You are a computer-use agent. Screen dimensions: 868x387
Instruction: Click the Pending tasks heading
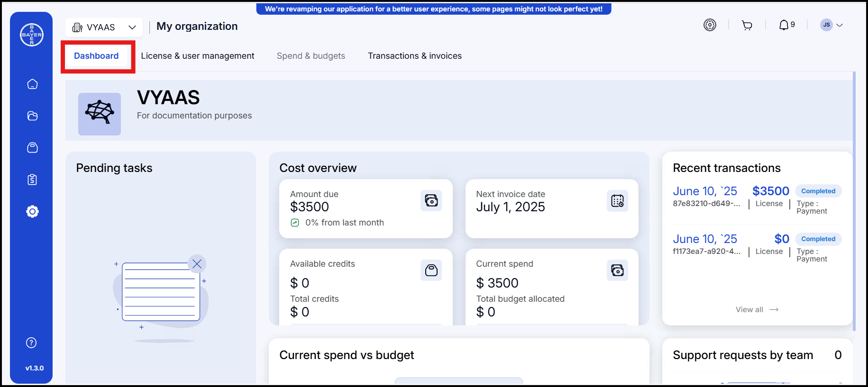(x=114, y=168)
